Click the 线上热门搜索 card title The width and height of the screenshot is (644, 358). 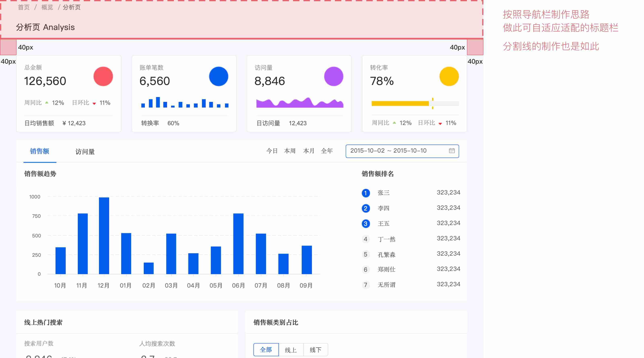click(x=43, y=322)
